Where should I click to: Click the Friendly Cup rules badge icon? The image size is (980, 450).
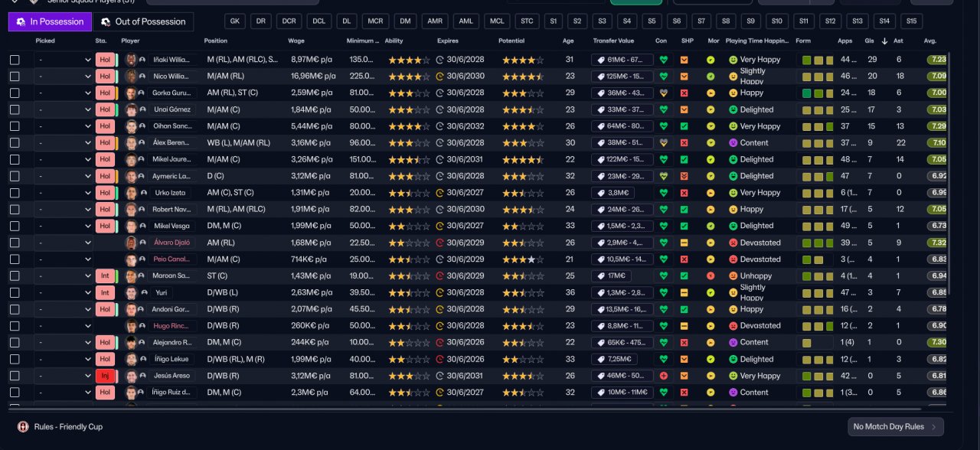(x=23, y=426)
